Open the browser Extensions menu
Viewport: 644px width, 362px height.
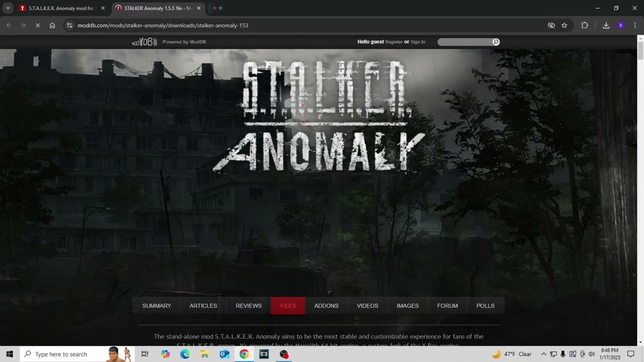pyautogui.click(x=585, y=25)
